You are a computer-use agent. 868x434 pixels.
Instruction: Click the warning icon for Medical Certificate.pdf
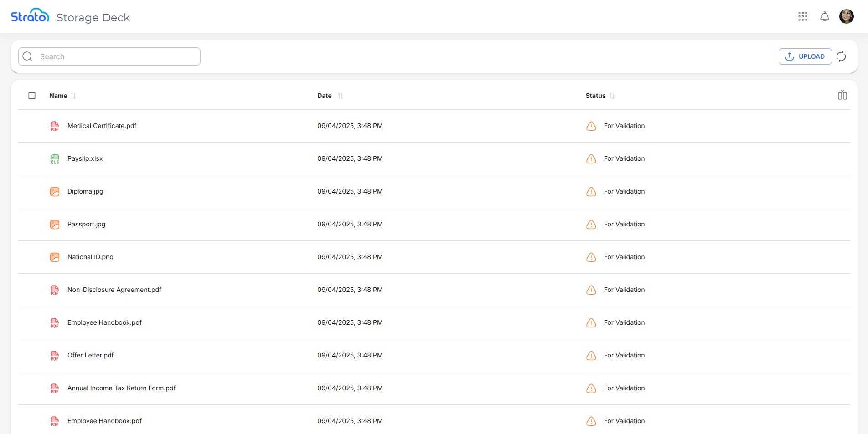591,126
